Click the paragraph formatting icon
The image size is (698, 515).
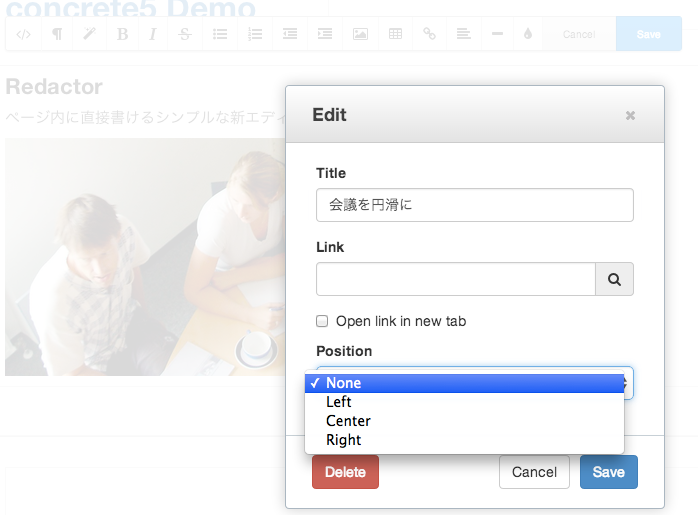[x=57, y=34]
